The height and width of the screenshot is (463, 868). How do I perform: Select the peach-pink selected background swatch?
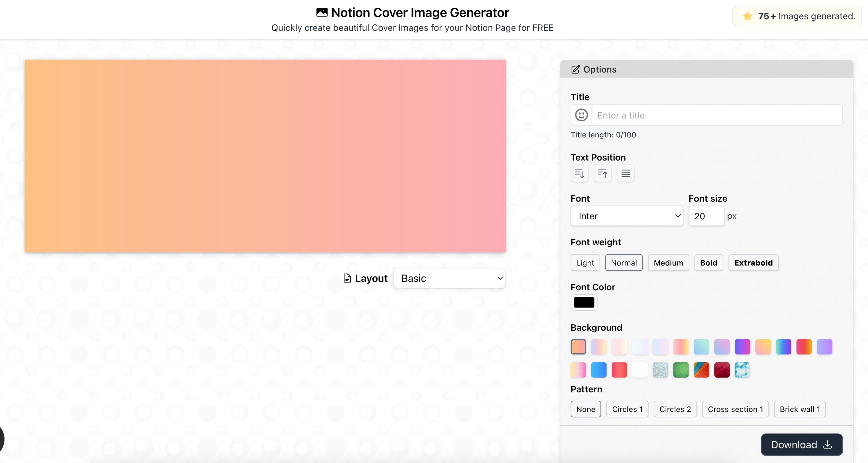tap(578, 347)
